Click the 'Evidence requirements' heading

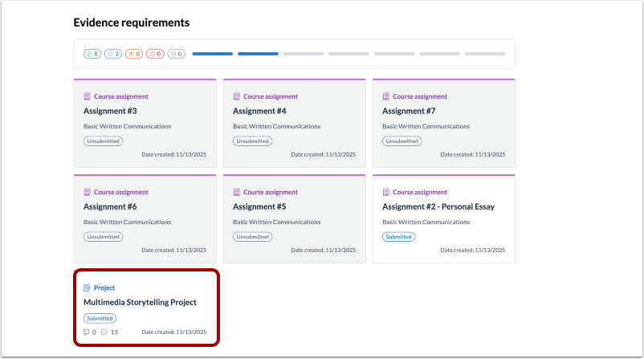[132, 22]
